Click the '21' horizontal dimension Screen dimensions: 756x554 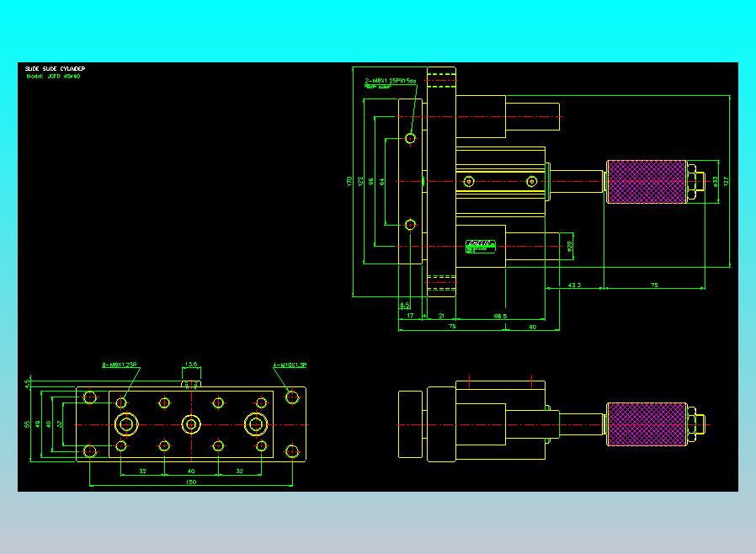point(441,316)
